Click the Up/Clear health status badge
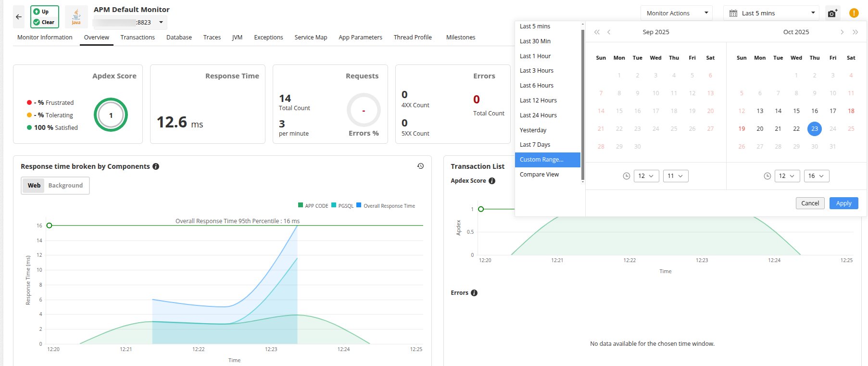The width and height of the screenshot is (868, 366). [x=45, y=17]
